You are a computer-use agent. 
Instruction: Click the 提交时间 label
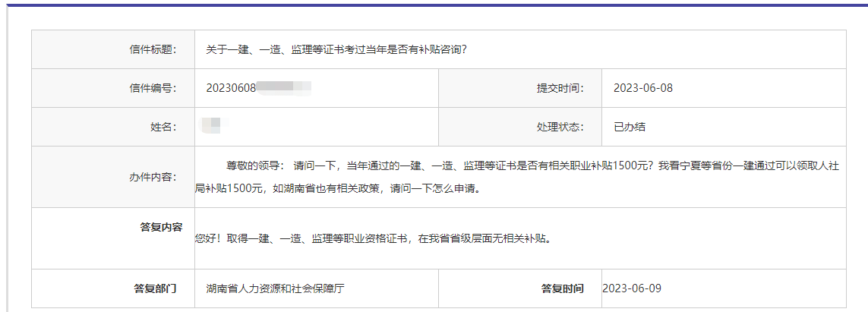point(560,88)
